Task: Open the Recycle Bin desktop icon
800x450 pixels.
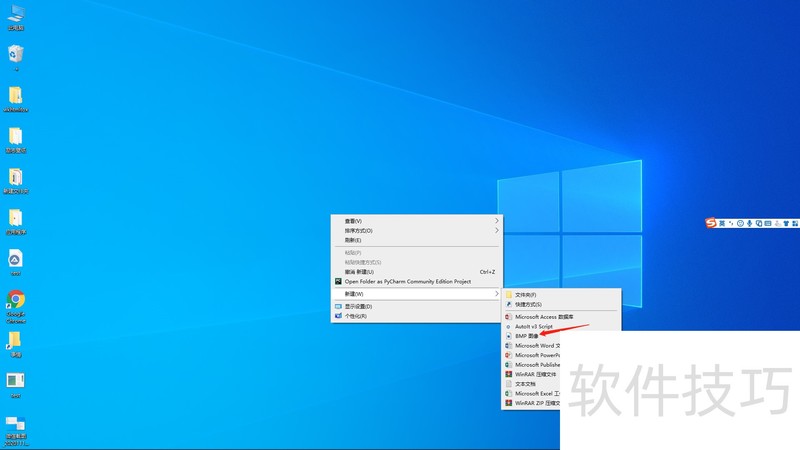Action: 16,55
